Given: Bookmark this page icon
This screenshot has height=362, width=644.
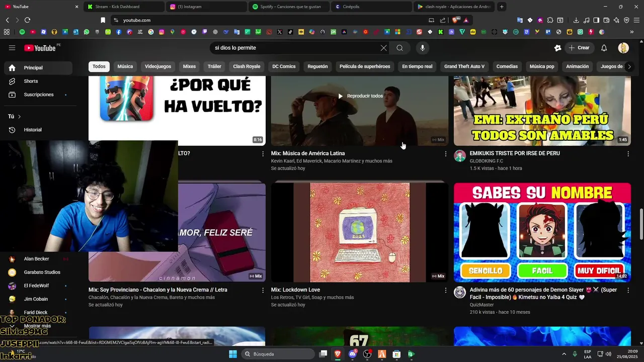Looking at the screenshot, I should point(103,20).
